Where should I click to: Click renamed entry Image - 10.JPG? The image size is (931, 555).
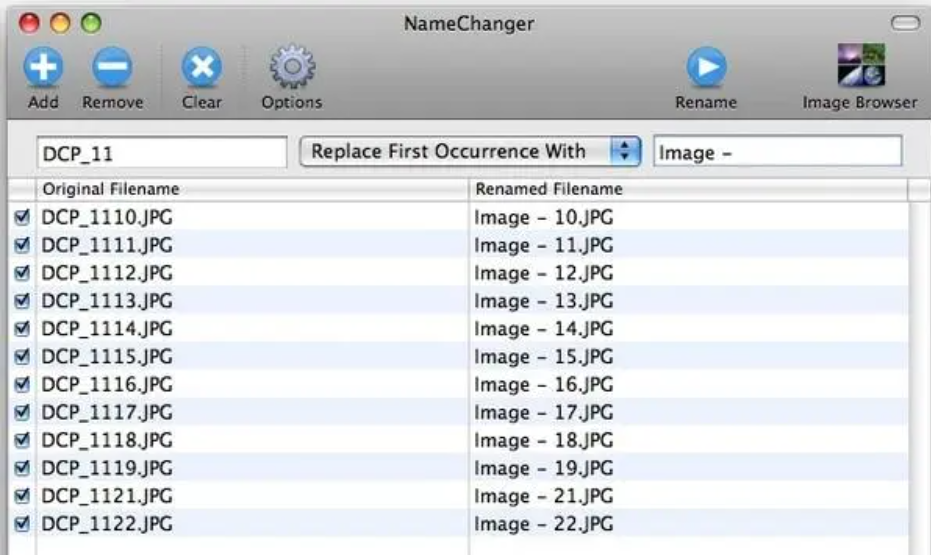point(543,217)
